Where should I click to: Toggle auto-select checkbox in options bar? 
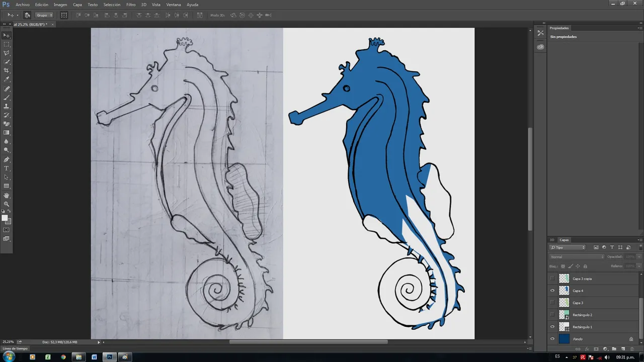click(x=27, y=15)
